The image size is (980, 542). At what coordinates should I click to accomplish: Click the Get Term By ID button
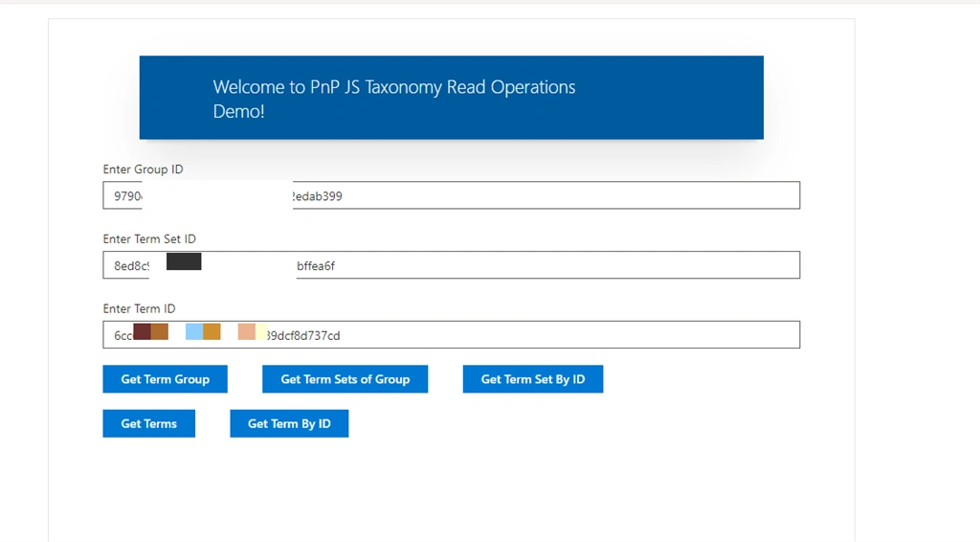click(289, 423)
